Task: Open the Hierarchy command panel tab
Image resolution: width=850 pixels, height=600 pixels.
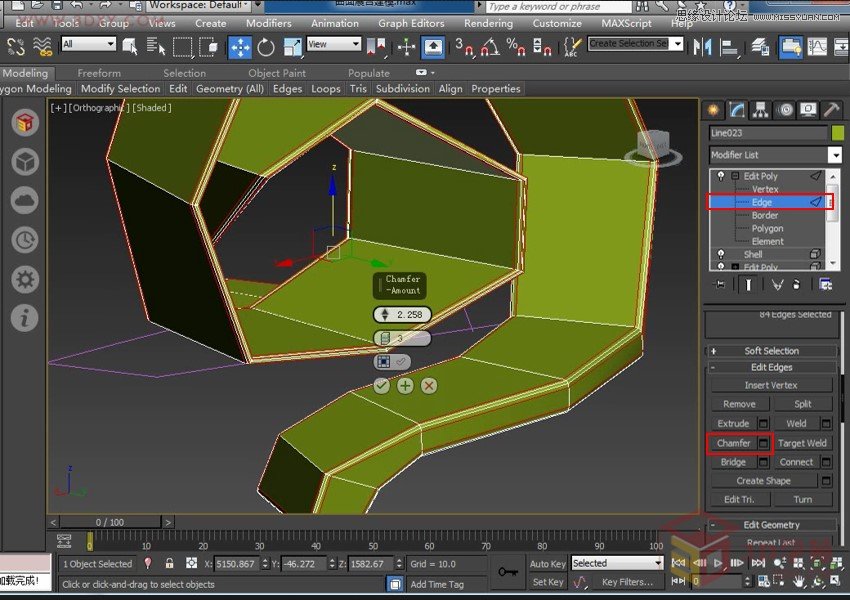Action: pos(761,110)
